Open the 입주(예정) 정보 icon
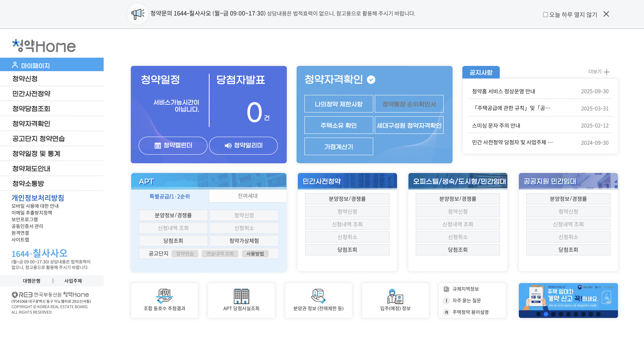Image resolution: width=644 pixels, height=352 pixels. pyautogui.click(x=395, y=296)
